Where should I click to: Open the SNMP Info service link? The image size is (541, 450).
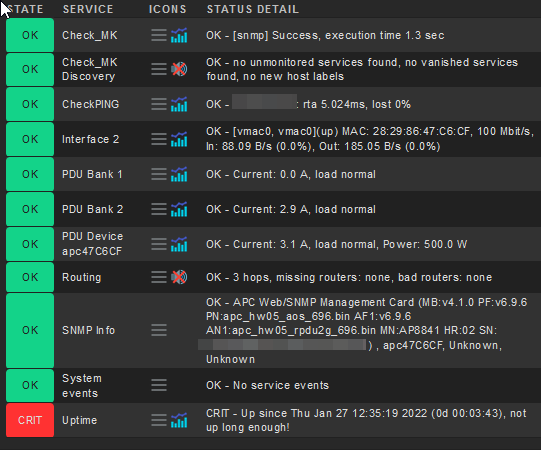(88, 330)
